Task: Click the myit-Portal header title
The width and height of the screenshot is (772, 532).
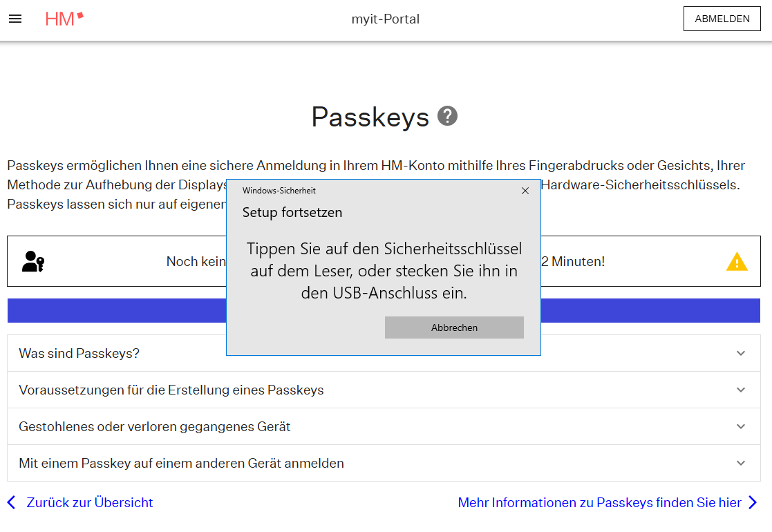Action: [385, 19]
